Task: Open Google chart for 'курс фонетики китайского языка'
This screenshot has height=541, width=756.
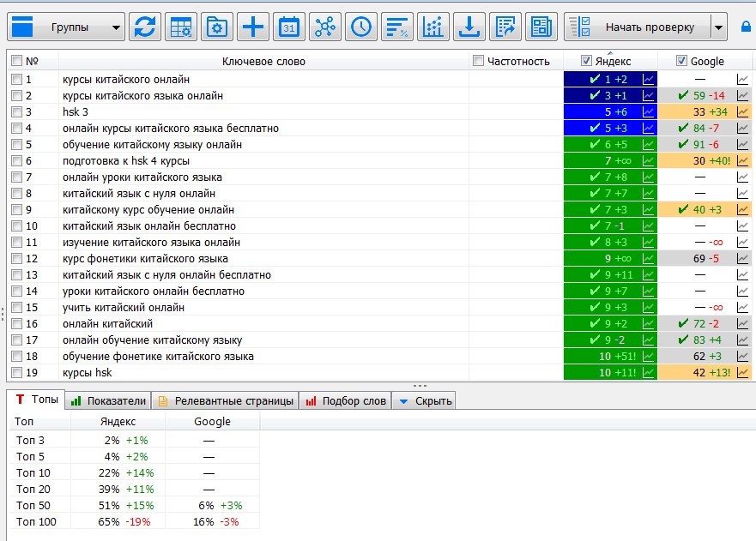Action: point(742,258)
